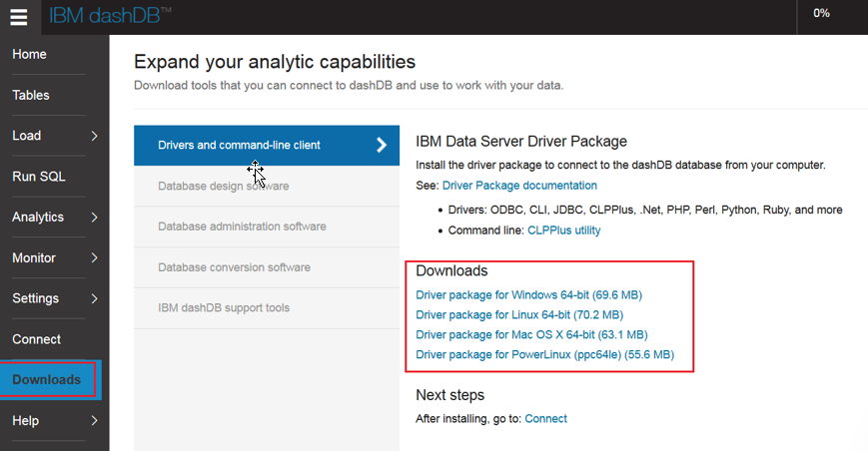This screenshot has width=868, height=451.
Task: Expand the Help submenu arrow
Action: (94, 421)
